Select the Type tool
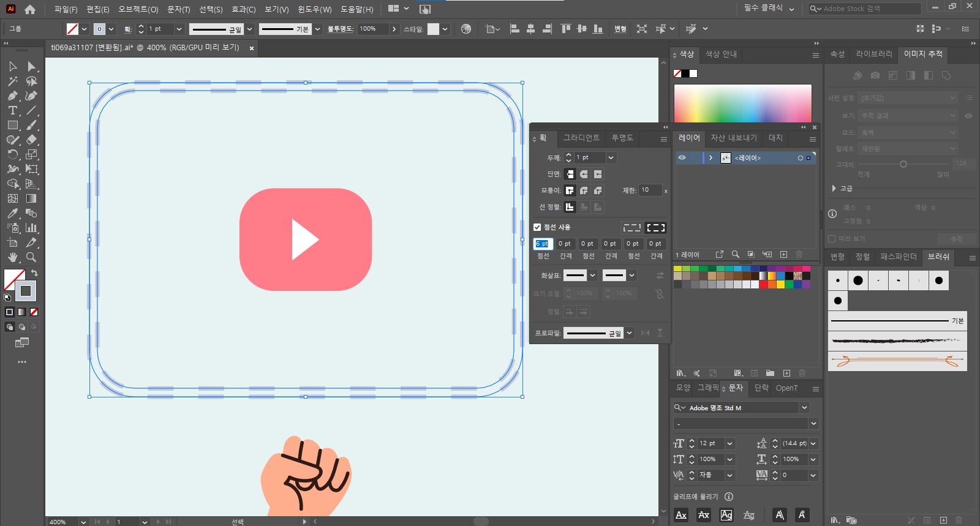This screenshot has width=980, height=526. 12,110
